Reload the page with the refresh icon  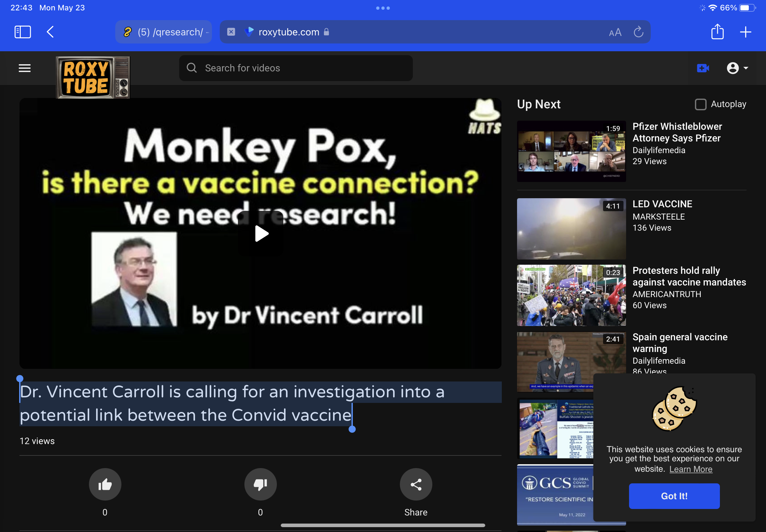tap(638, 32)
